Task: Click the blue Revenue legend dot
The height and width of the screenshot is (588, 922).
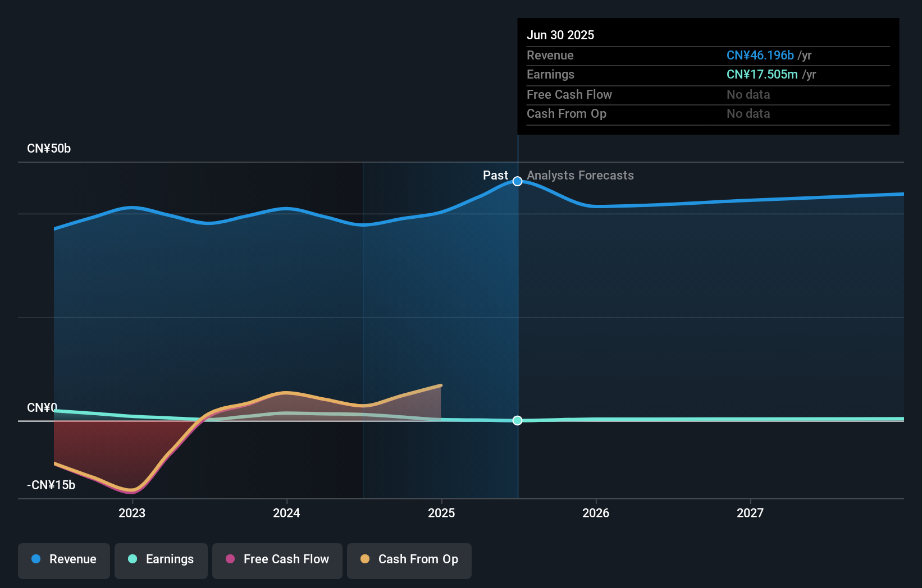Action: point(36,559)
